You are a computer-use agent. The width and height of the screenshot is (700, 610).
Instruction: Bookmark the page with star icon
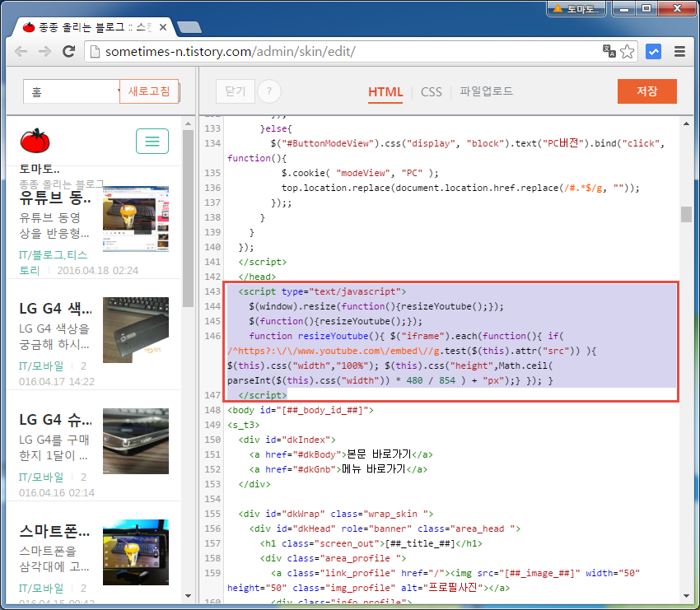pos(628,52)
